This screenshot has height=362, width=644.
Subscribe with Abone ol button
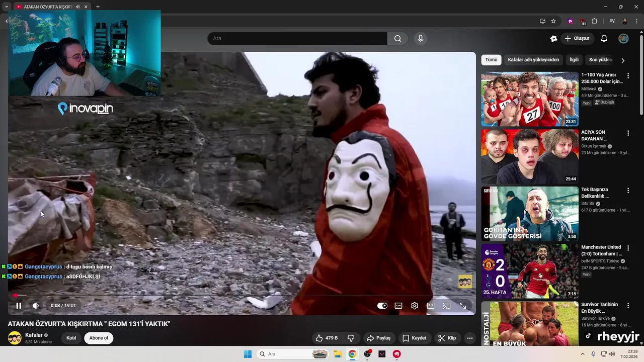tap(99, 338)
